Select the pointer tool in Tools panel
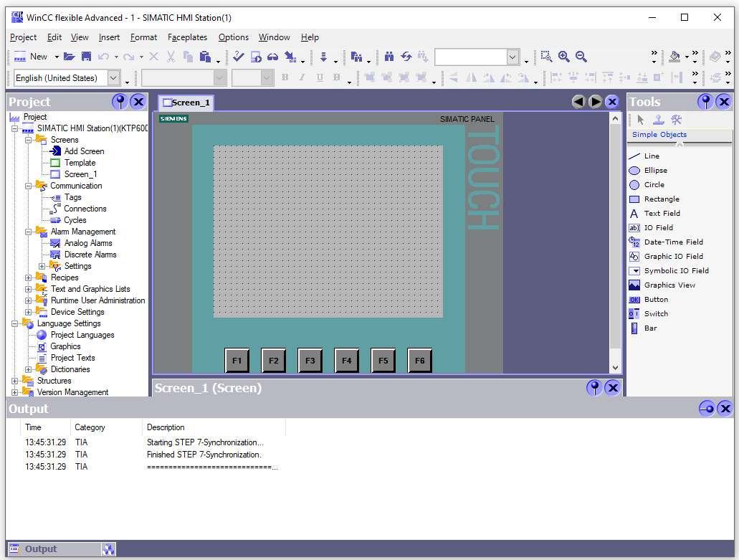 tap(640, 120)
